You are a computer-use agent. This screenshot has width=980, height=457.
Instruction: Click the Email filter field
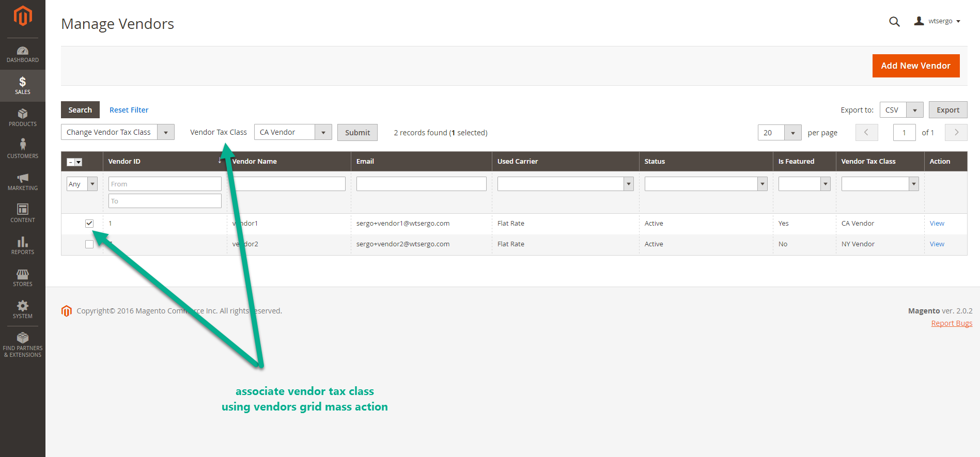(x=422, y=184)
